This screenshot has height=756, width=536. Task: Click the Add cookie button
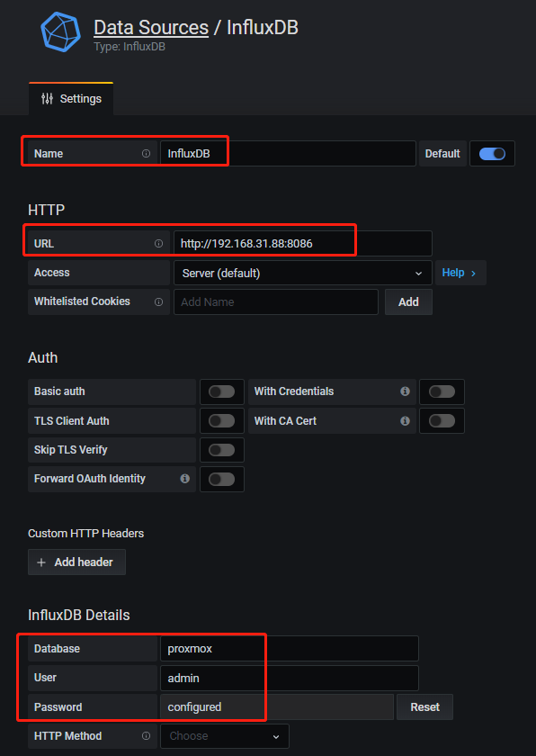pos(408,301)
